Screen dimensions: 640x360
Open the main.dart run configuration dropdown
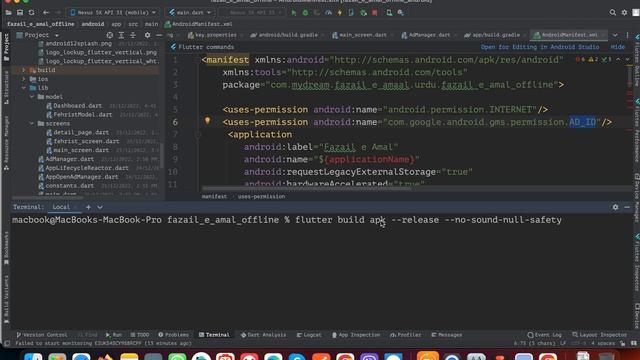click(190, 13)
